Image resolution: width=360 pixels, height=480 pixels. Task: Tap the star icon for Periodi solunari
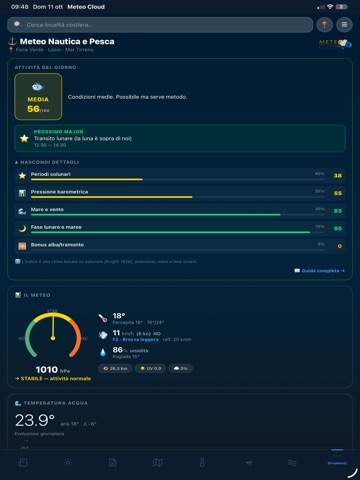click(22, 176)
